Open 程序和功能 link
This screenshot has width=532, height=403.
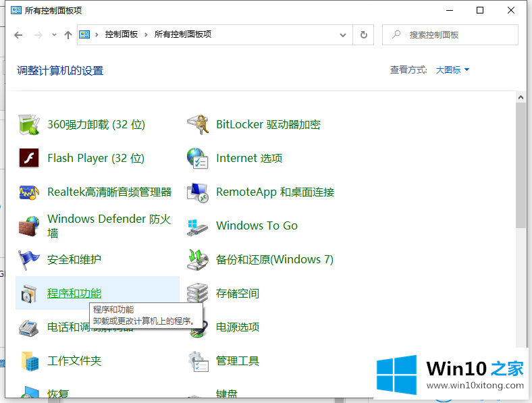(x=74, y=294)
